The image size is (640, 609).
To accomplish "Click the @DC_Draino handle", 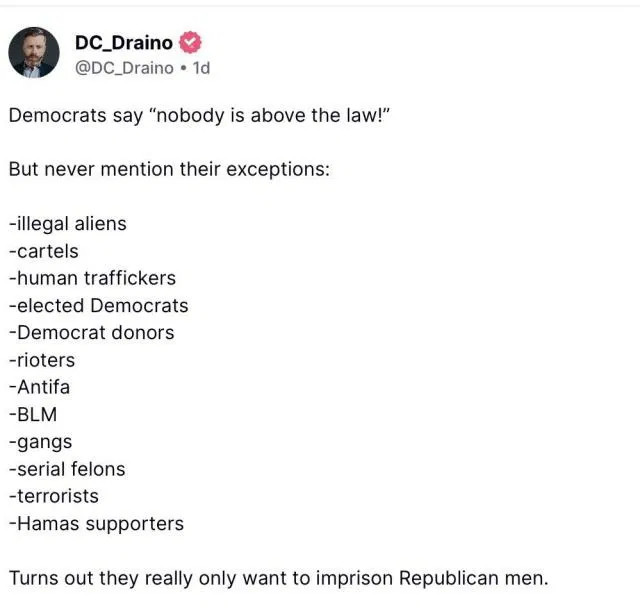I will 122,67.
